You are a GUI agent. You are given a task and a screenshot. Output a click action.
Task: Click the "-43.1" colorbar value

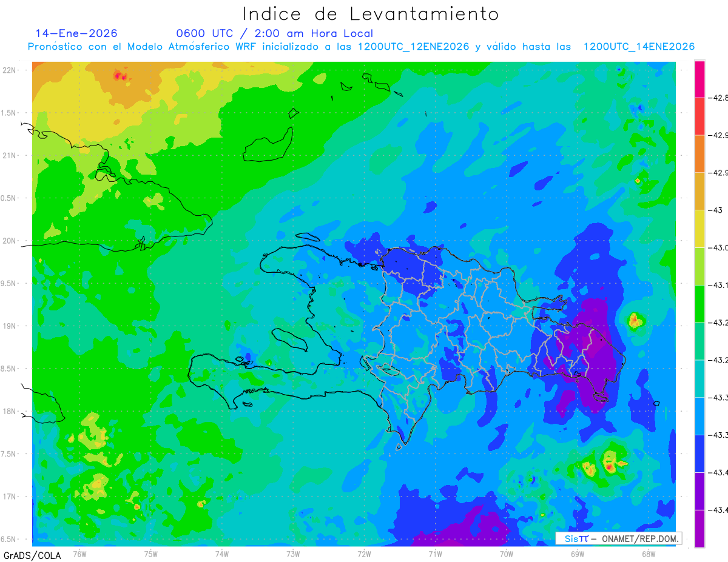pos(718,285)
